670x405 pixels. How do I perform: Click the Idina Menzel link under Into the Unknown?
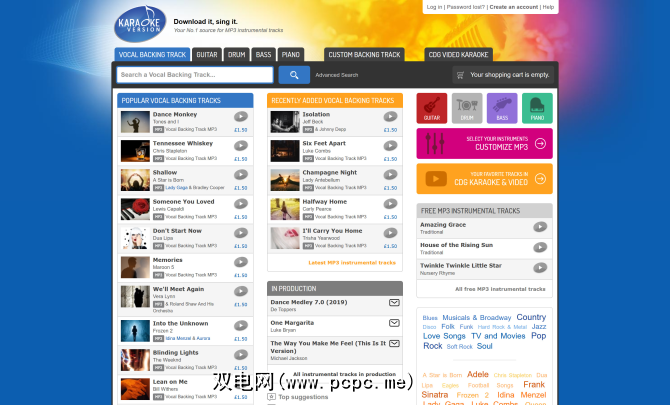tap(178, 338)
